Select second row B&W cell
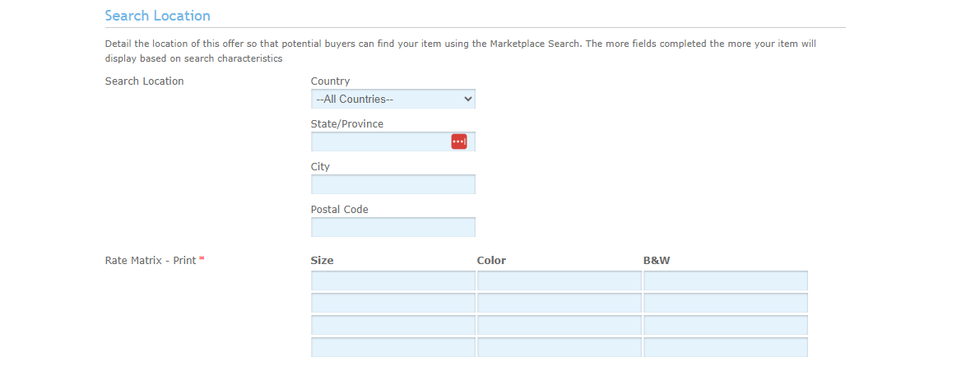Image resolution: width=980 pixels, height=385 pixels. pyautogui.click(x=725, y=304)
